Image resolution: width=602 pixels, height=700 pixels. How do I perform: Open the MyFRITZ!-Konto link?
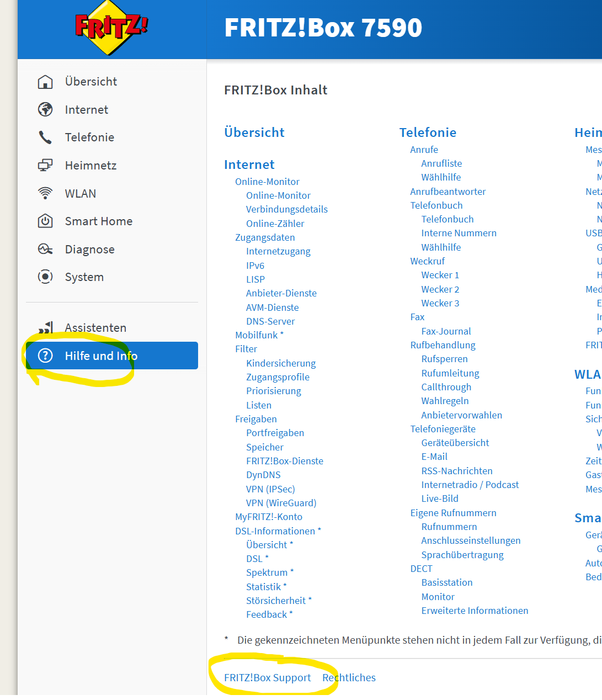point(269,517)
